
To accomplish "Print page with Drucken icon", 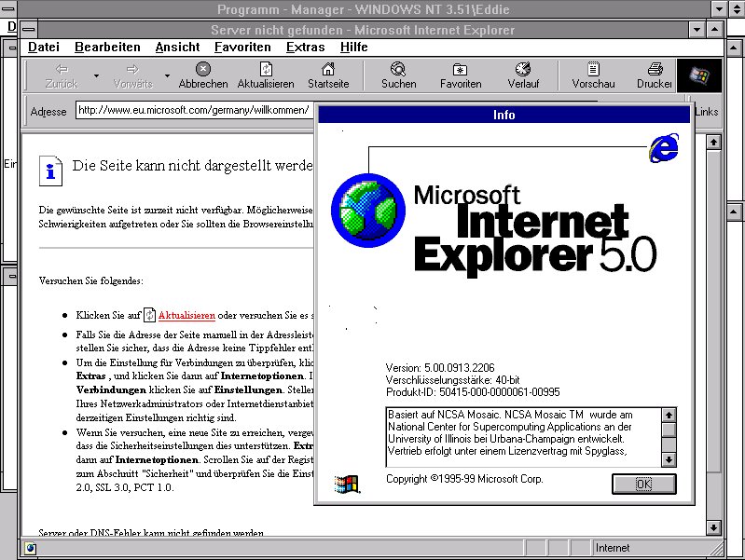I will tap(655, 69).
